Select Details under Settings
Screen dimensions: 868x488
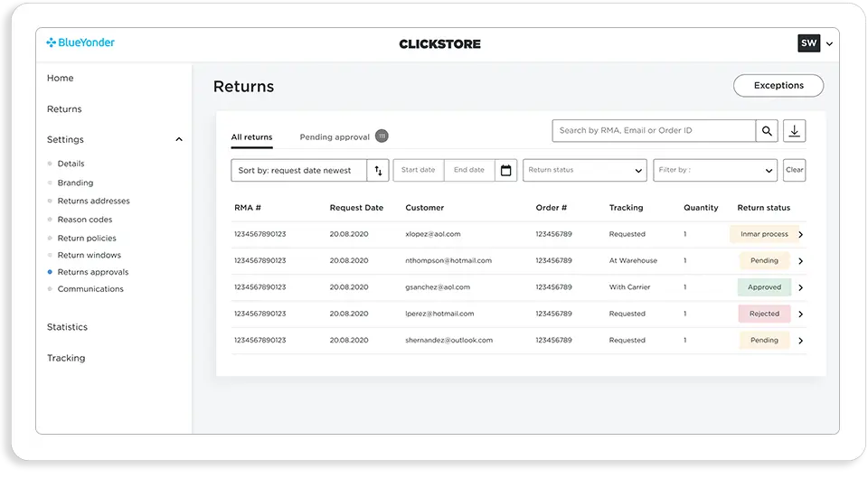(71, 164)
